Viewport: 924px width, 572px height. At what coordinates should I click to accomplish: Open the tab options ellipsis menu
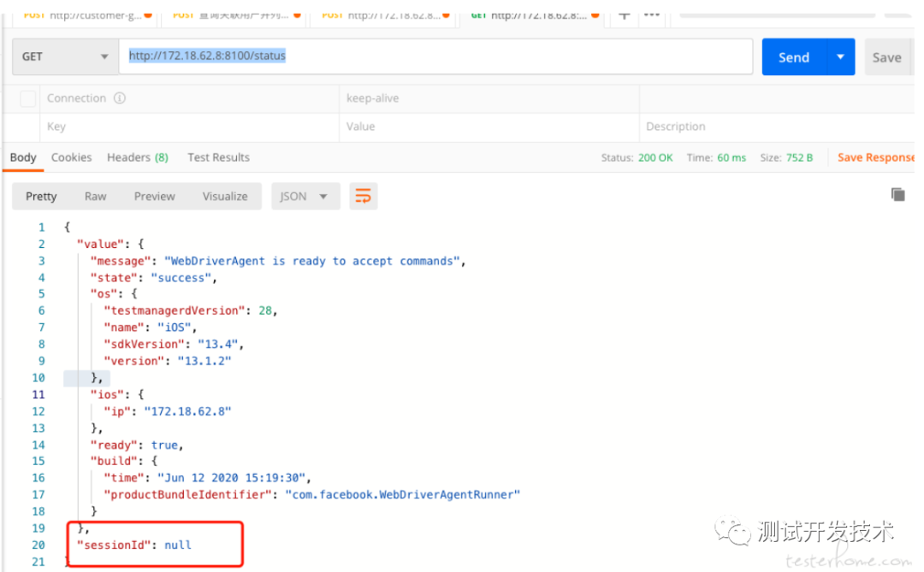tap(652, 15)
